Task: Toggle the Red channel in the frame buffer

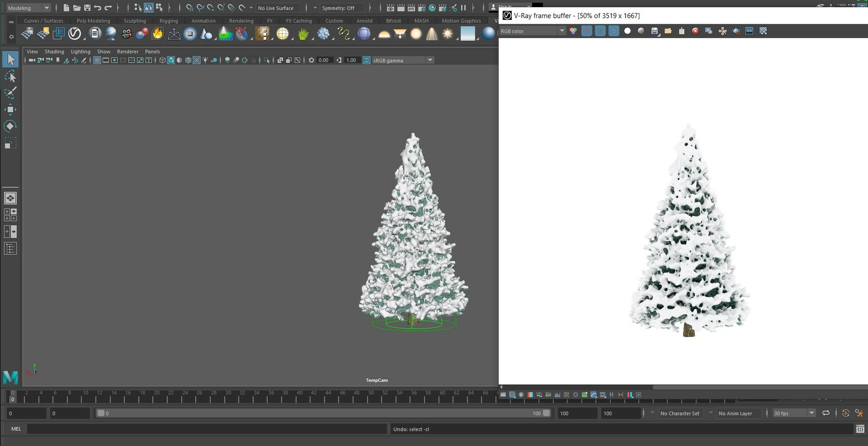Action: 586,30
